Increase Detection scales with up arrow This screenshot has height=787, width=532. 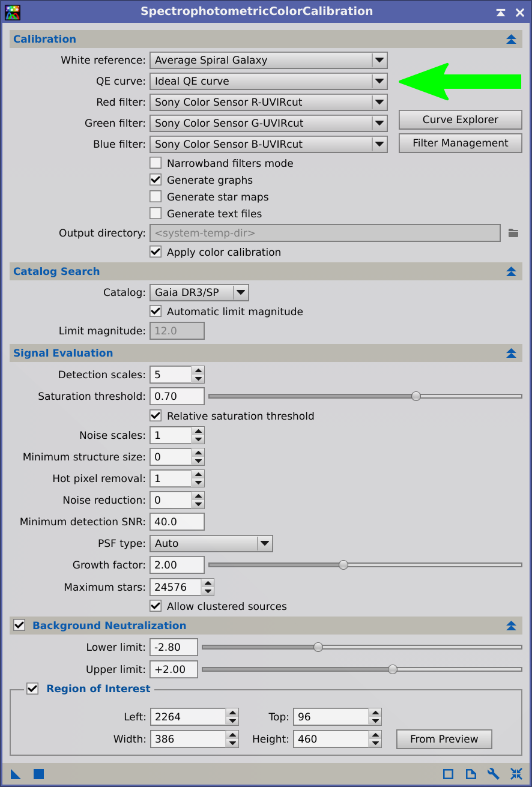tap(198, 371)
